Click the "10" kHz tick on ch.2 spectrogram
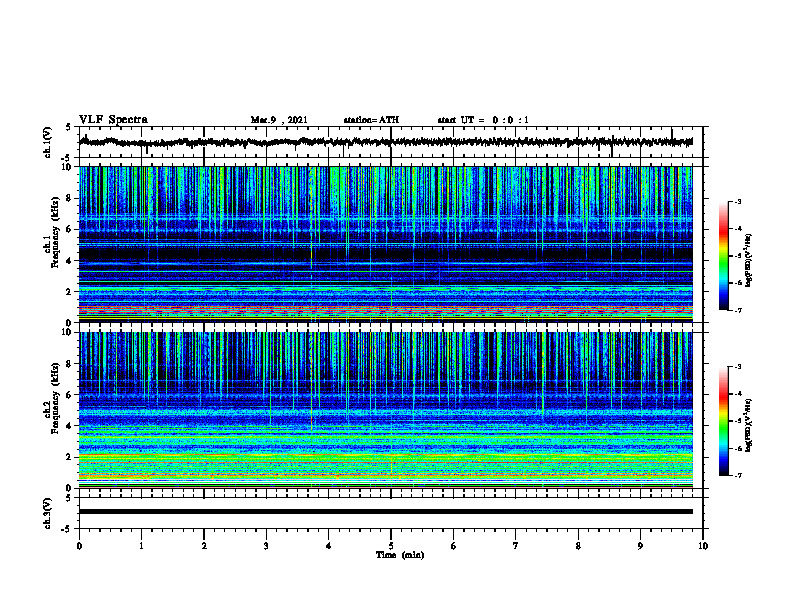The image size is (792, 612). (67, 332)
